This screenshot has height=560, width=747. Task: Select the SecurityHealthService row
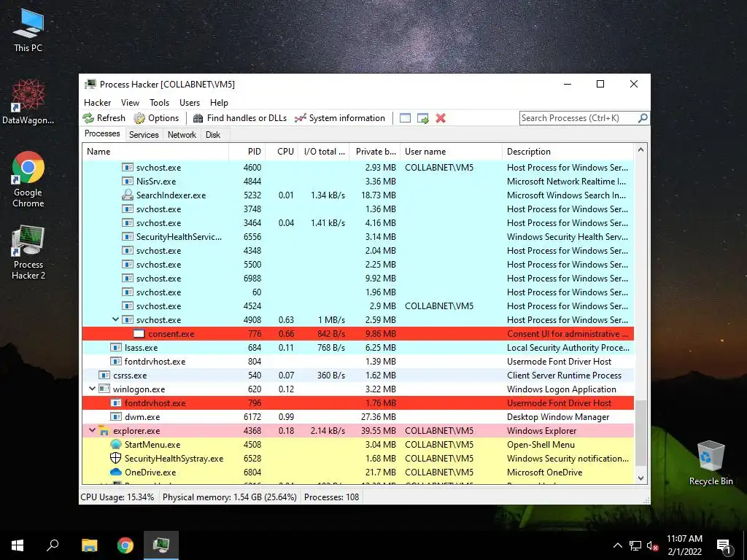357,237
